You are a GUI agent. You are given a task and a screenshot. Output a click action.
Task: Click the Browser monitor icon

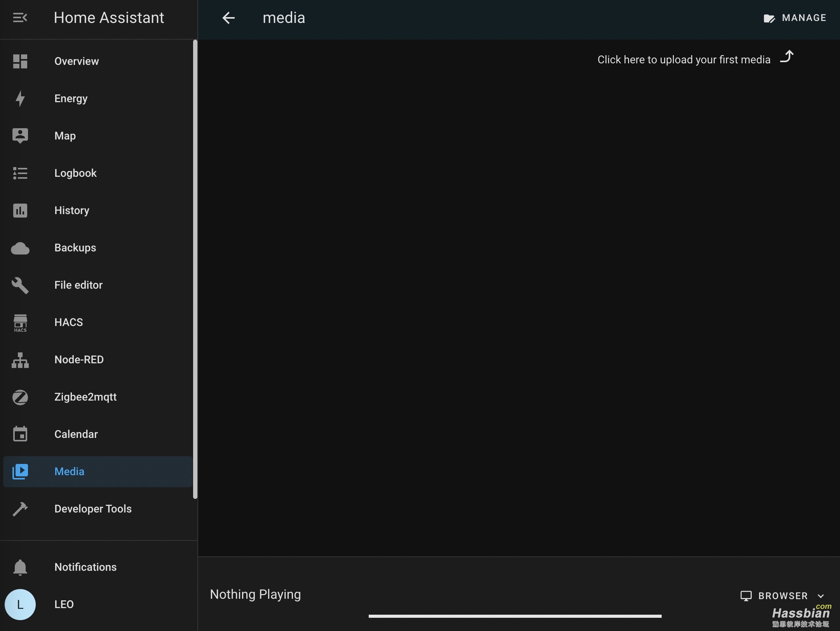[746, 596]
